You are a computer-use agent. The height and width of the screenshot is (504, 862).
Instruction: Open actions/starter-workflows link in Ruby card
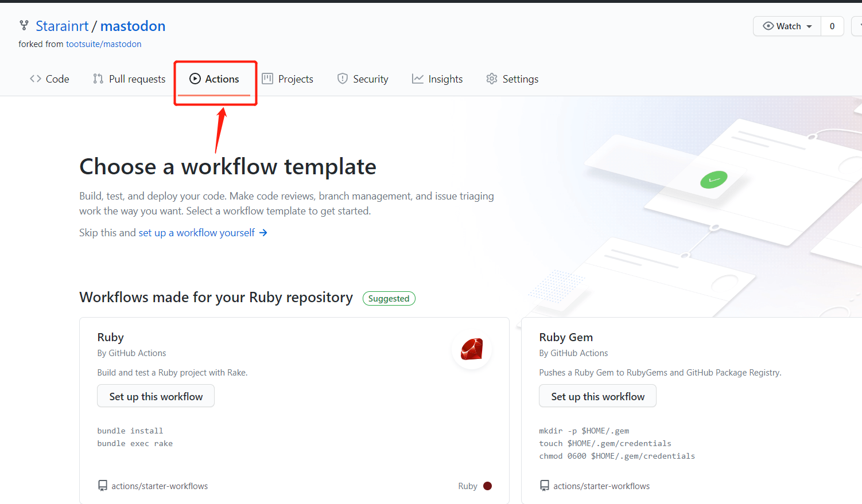tap(160, 486)
